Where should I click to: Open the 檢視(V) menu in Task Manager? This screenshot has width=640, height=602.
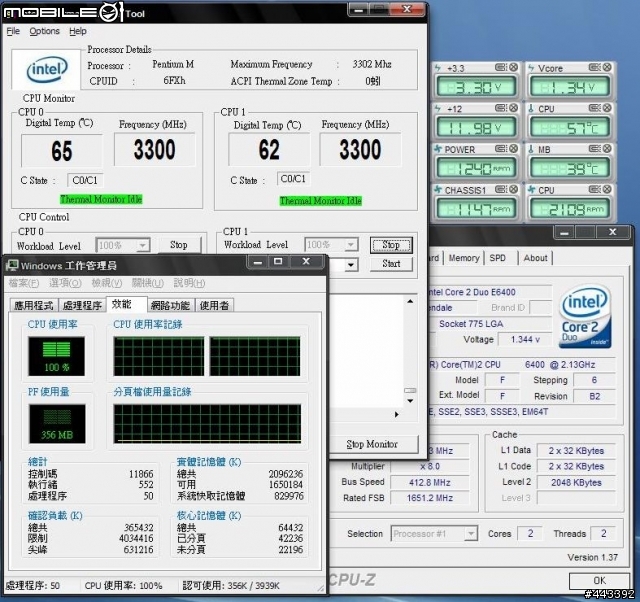pos(107,283)
